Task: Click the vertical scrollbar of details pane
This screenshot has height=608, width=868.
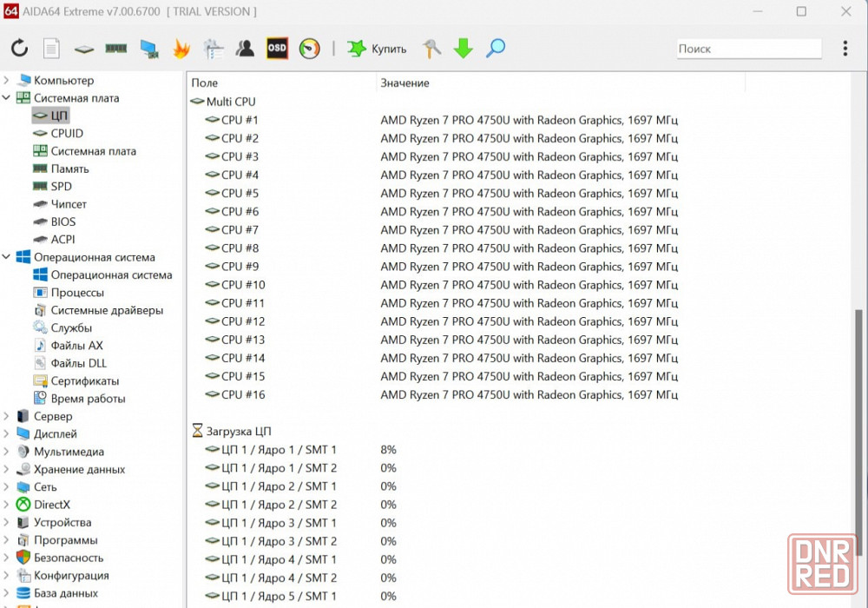Action: tap(859, 434)
